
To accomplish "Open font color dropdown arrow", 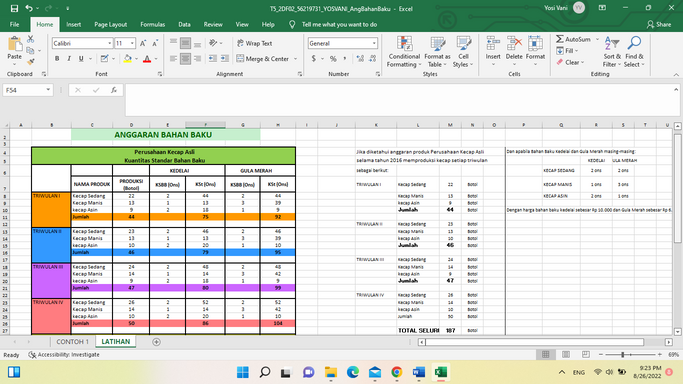I will point(156,58).
